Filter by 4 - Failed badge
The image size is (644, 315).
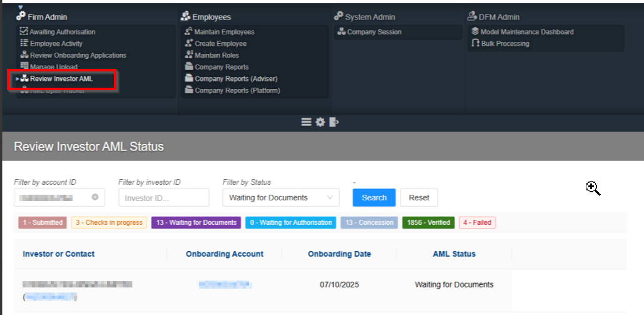(x=478, y=222)
